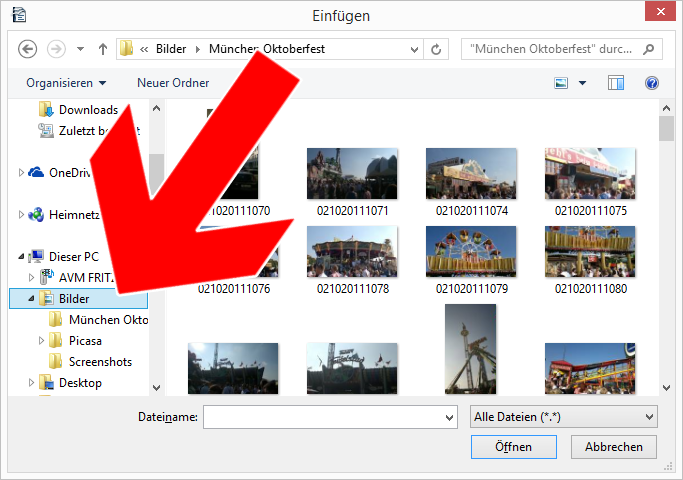Open the Organisieren menu
The width and height of the screenshot is (683, 480).
coord(66,83)
